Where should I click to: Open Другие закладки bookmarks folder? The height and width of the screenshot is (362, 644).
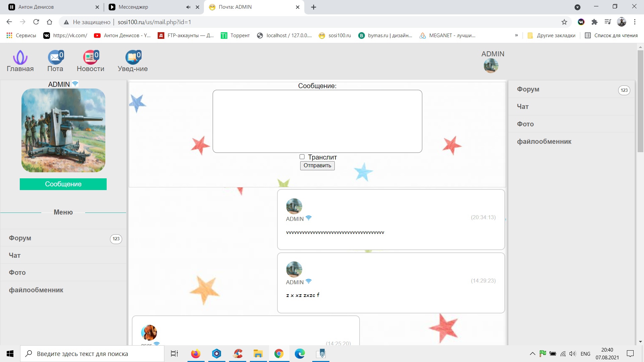pyautogui.click(x=551, y=36)
